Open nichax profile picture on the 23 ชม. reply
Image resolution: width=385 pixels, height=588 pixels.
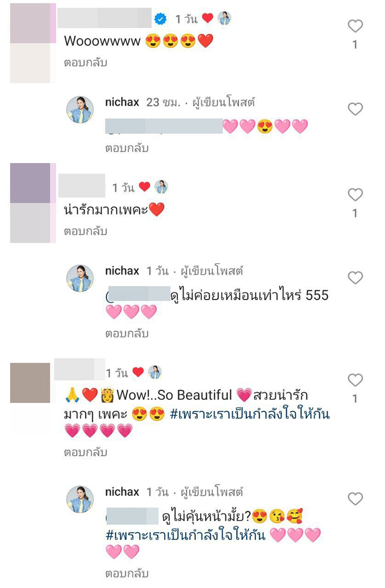pos(79,109)
